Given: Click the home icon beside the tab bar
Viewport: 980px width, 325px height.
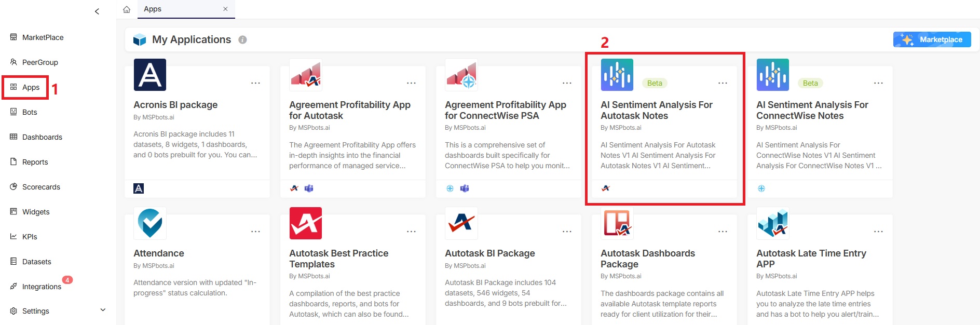Looking at the screenshot, I should (126, 9).
